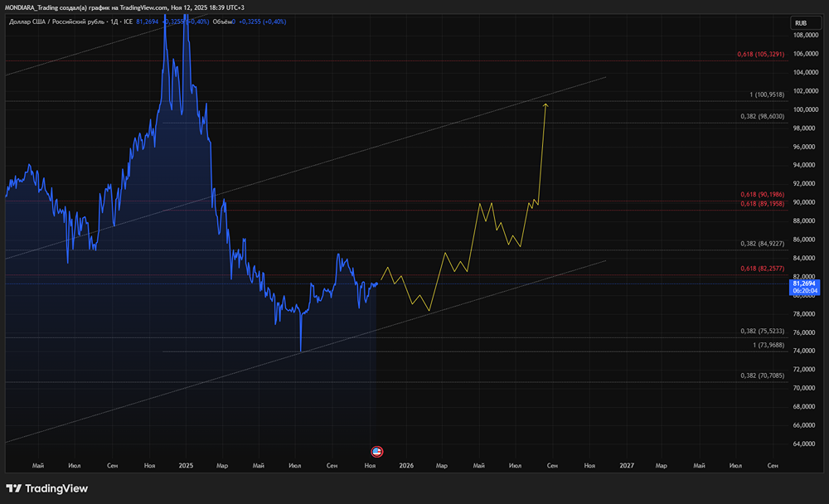The height and width of the screenshot is (504, 829).
Task: Click the 74,0000 price axis label
Action: pyautogui.click(x=806, y=351)
